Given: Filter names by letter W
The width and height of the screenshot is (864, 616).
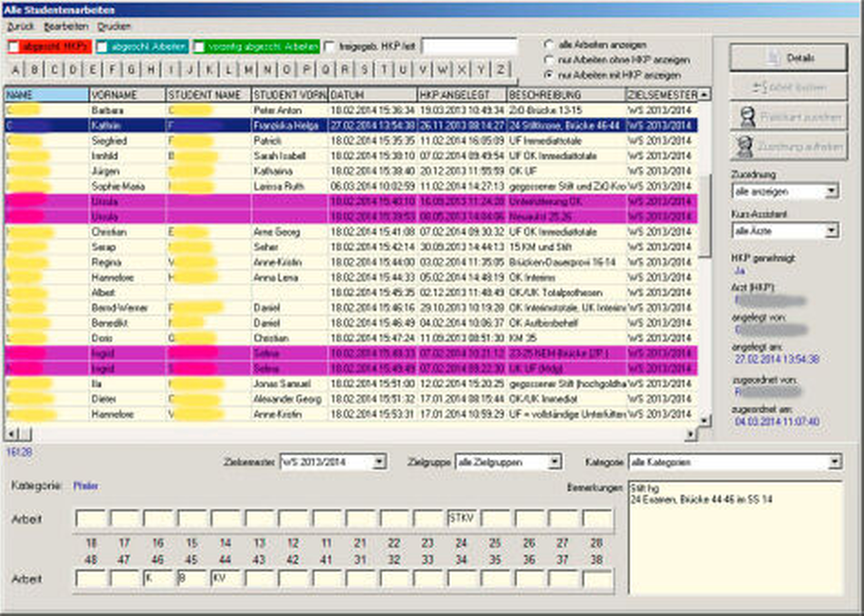Looking at the screenshot, I should 442,70.
